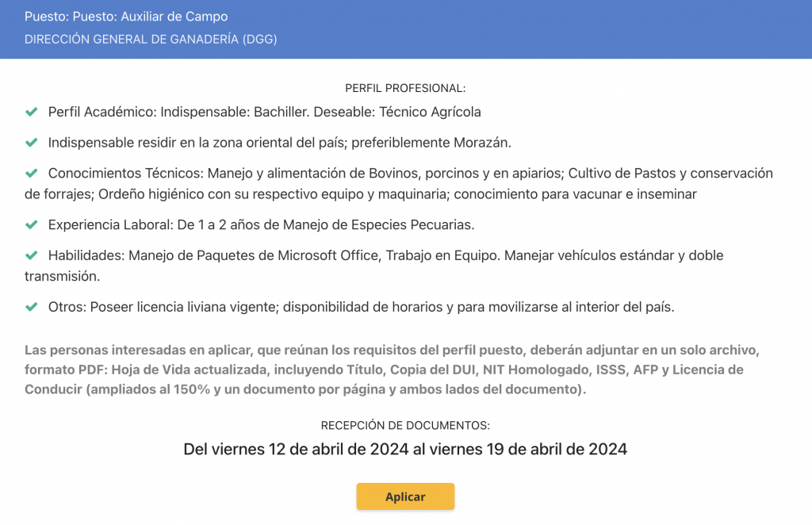This screenshot has height=525, width=812.
Task: Click the RECEPCIÓN DE DOCUMENTOS heading
Action: (x=405, y=425)
